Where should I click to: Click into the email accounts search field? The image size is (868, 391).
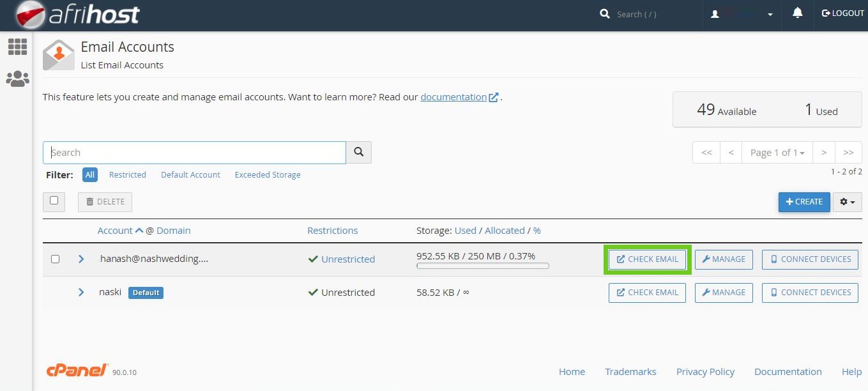[194, 153]
